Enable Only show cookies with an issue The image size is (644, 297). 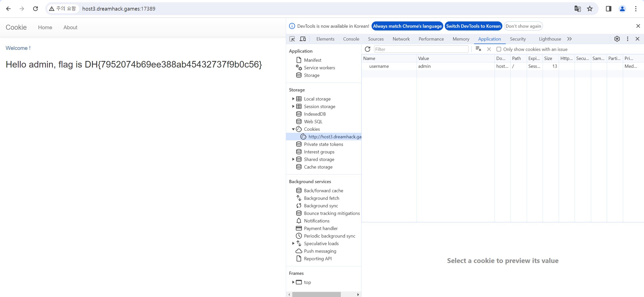coord(499,49)
